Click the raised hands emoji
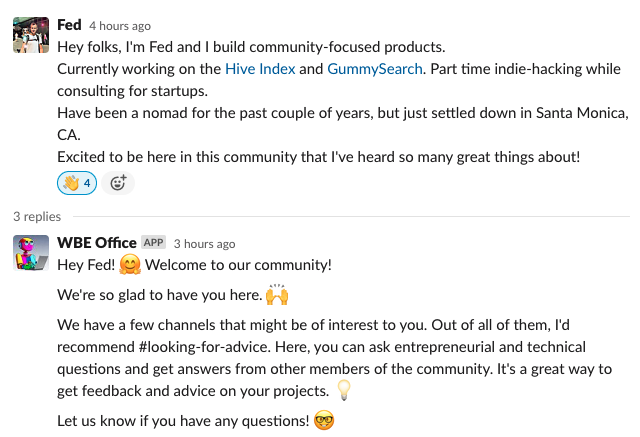Viewport: 640px width, 437px height. click(x=277, y=296)
